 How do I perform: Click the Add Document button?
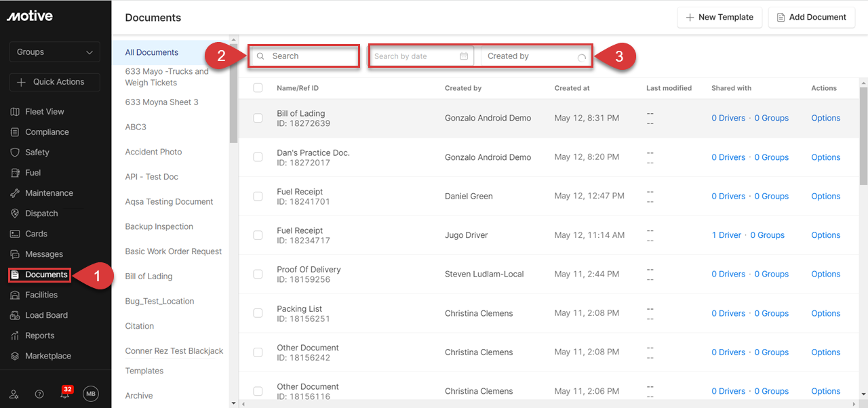click(x=810, y=18)
